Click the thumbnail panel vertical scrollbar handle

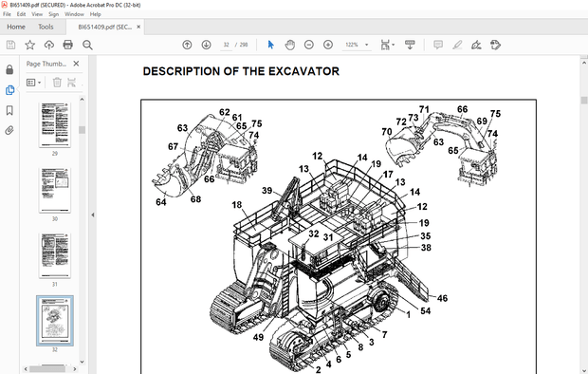(x=82, y=130)
